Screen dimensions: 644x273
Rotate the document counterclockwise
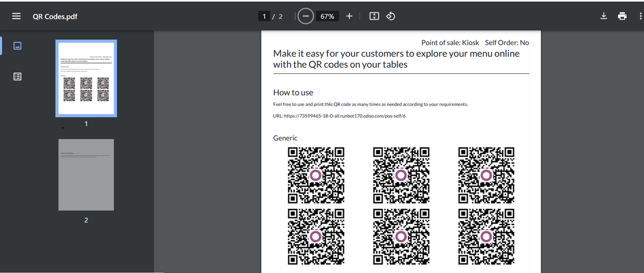[x=391, y=16]
